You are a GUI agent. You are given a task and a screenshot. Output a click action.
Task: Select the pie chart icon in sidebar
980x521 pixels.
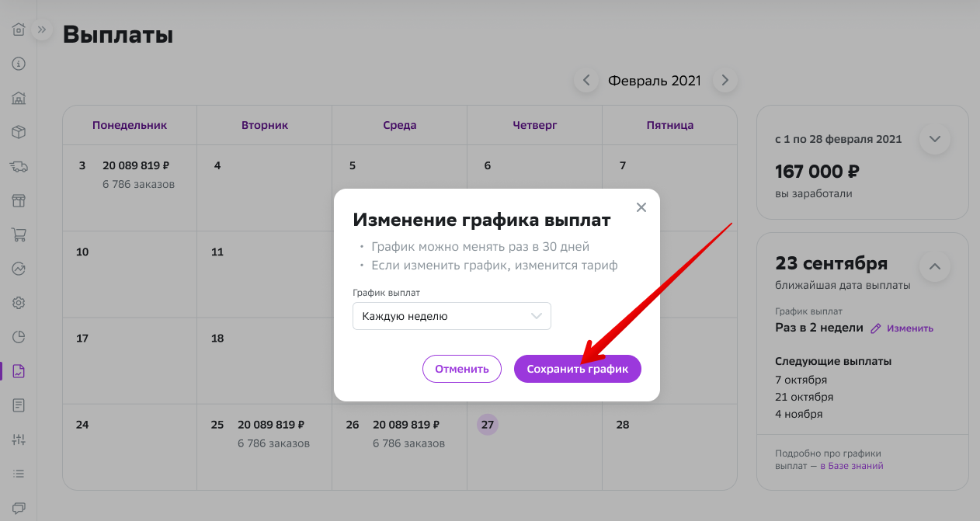point(18,337)
